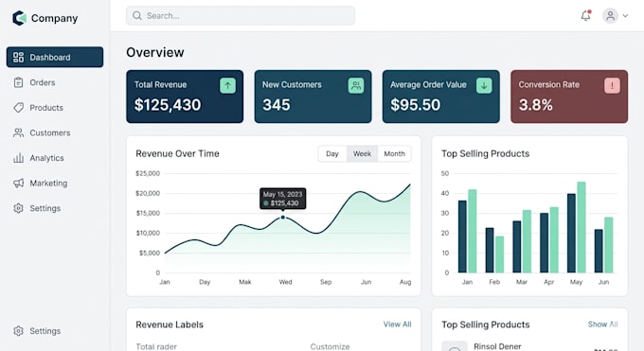Viewport: 644px width, 351px height.
Task: Open the Customers menu item
Action: coord(55,132)
